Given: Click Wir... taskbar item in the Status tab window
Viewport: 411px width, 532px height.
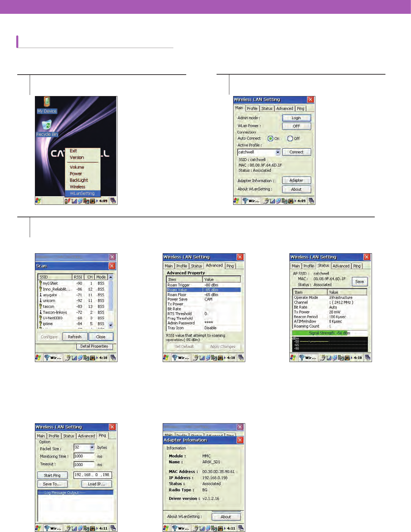Looking at the screenshot, I should (x=307, y=358).
